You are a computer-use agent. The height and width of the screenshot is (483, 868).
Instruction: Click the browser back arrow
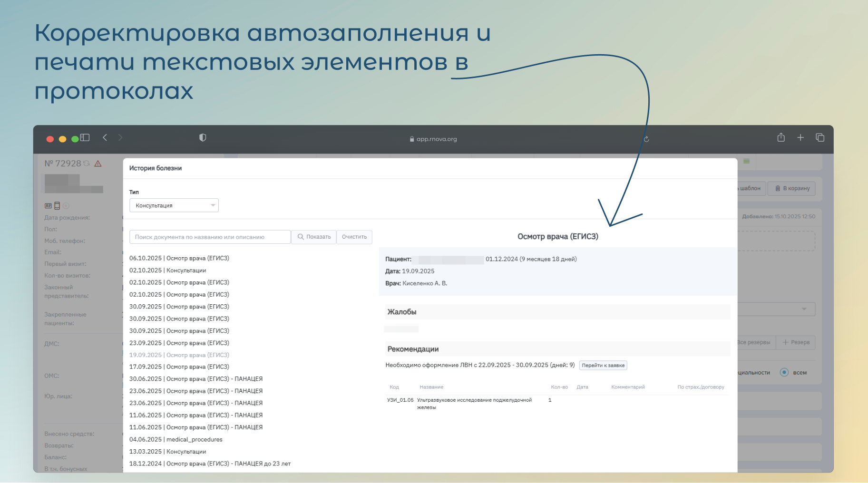(x=105, y=138)
